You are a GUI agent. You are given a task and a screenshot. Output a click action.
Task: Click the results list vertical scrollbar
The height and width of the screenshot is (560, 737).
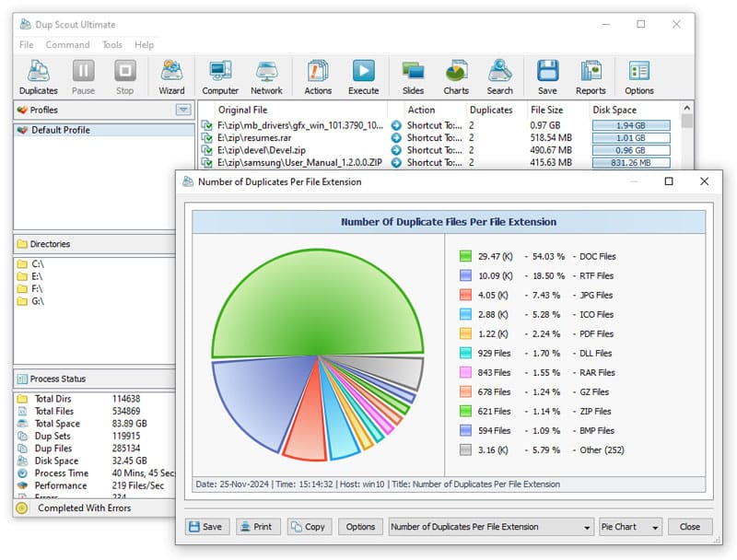click(x=686, y=134)
